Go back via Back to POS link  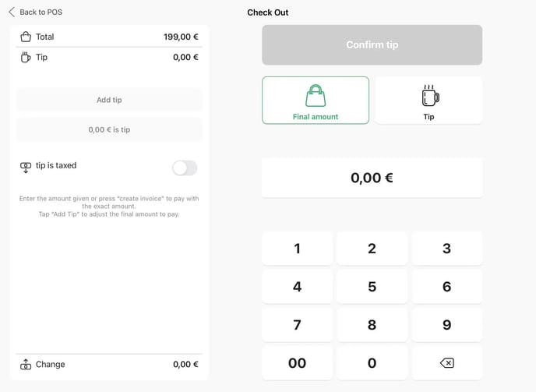point(41,12)
